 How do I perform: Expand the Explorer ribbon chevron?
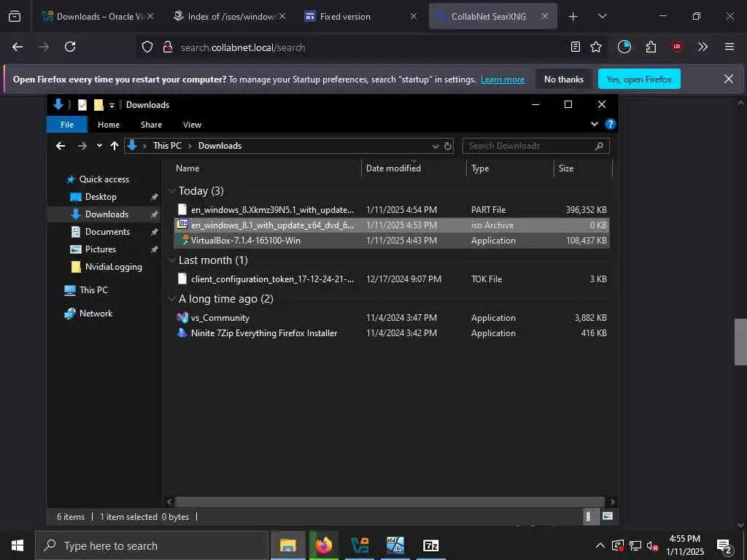pyautogui.click(x=594, y=124)
